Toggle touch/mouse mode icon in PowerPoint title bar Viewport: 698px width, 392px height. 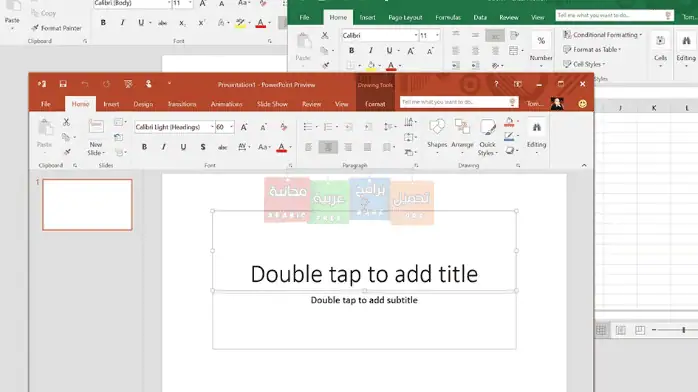click(x=148, y=84)
